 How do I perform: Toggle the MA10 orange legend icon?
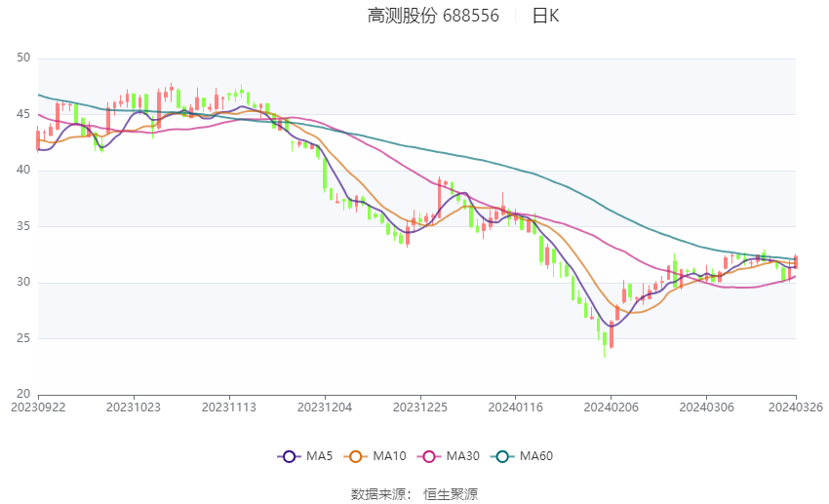[356, 456]
